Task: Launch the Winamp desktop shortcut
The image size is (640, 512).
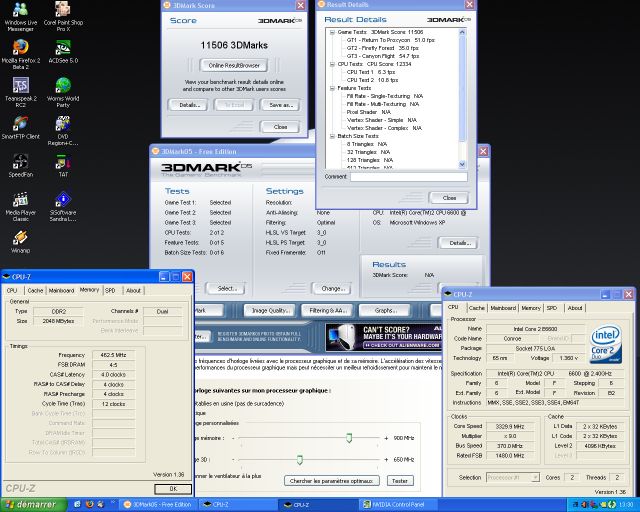Action: (20, 242)
